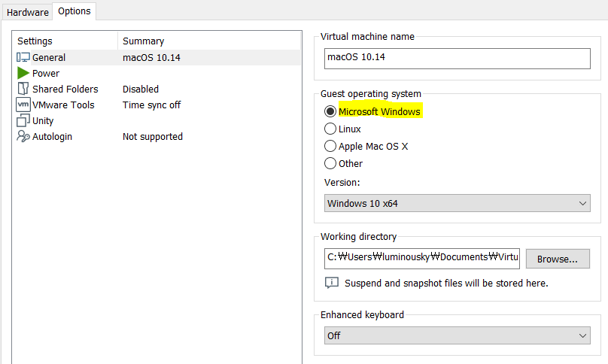Select the VMware Tools row label
The image size is (608, 364).
pyautogui.click(x=63, y=105)
